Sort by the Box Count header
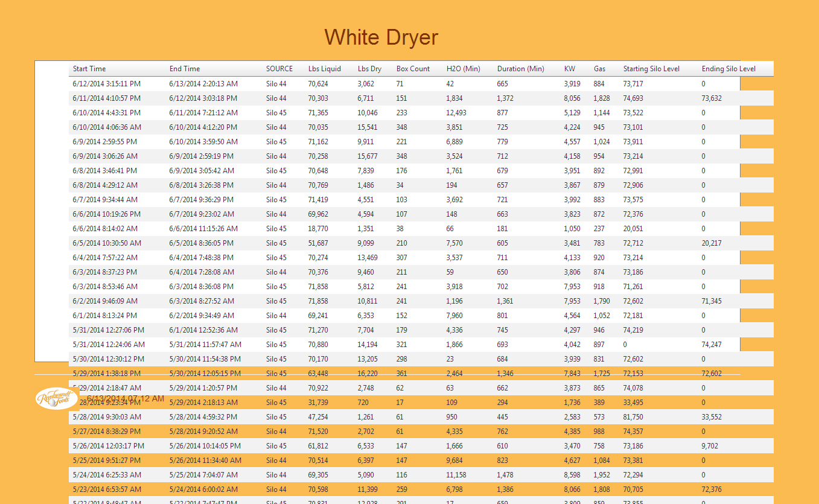This screenshot has height=504, width=819. pyautogui.click(x=413, y=69)
